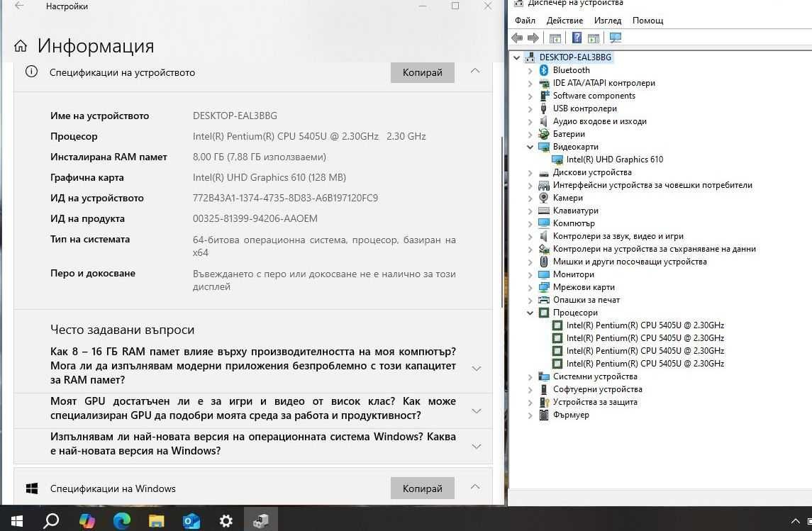Click the 'Графична карта' spec label

[x=87, y=177]
